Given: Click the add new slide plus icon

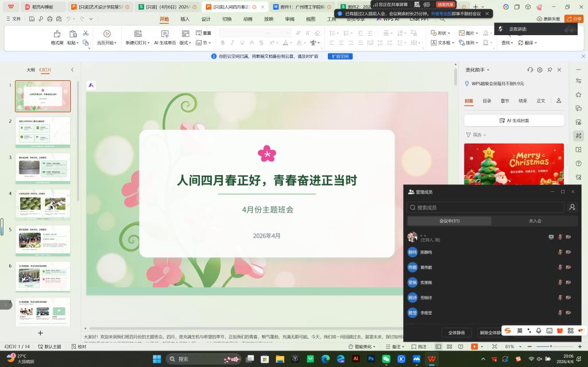Looking at the screenshot, I should coord(40,333).
